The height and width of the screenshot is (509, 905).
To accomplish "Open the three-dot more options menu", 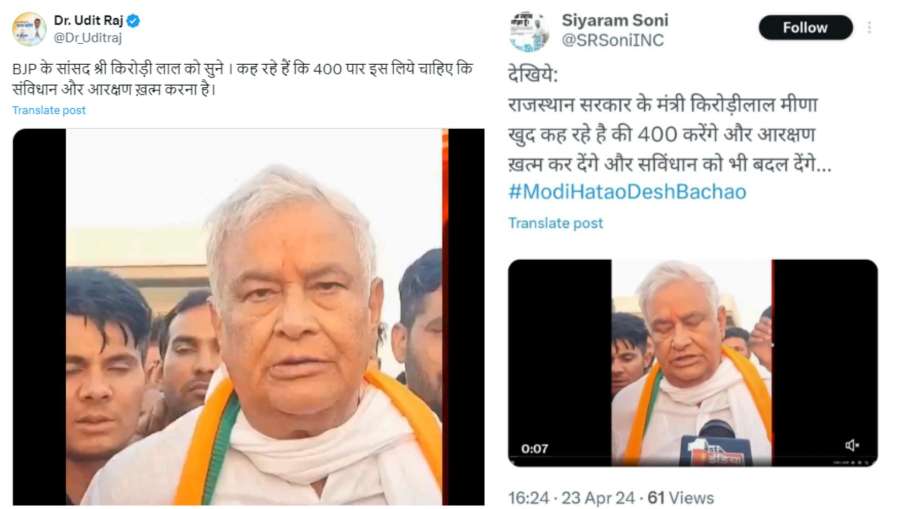I will [x=869, y=28].
